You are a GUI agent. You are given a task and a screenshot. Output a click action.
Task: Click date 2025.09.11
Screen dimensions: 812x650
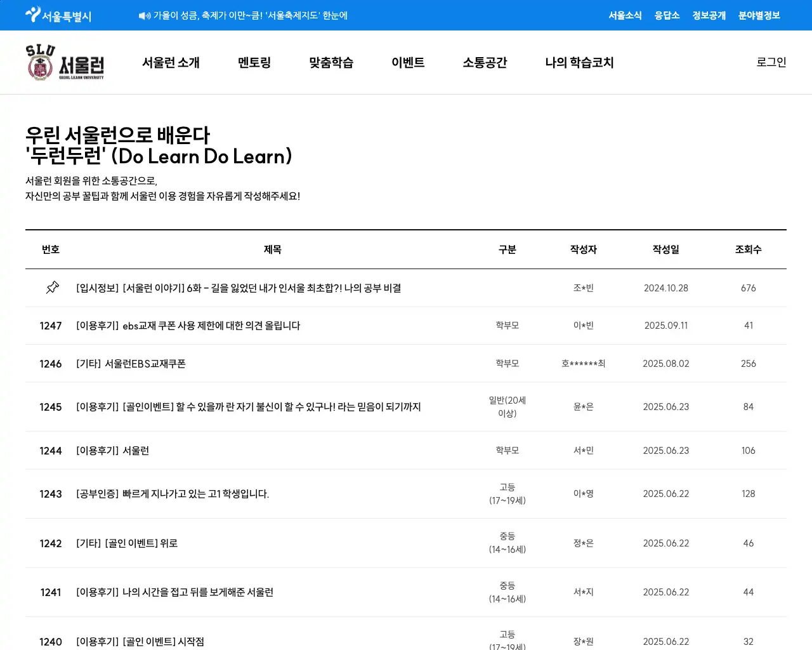666,326
